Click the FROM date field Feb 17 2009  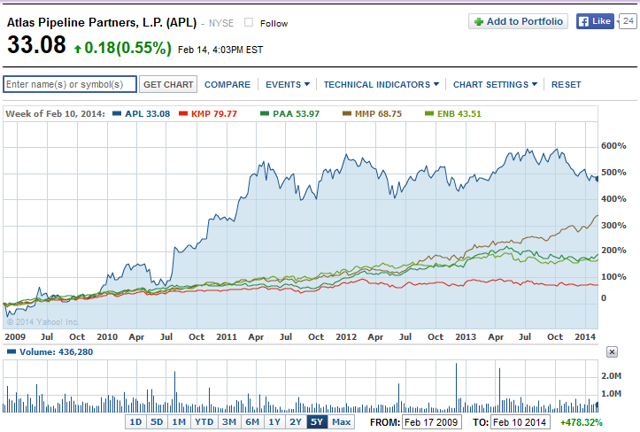click(432, 422)
